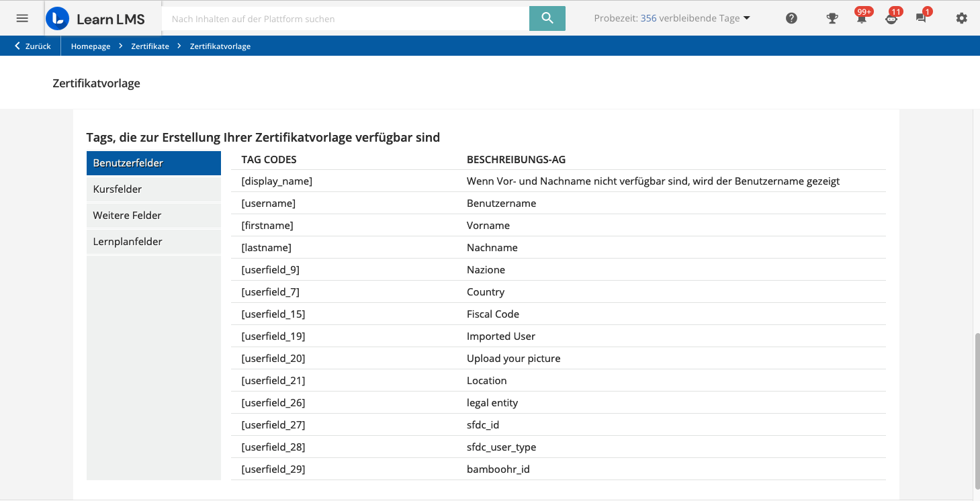Select the Benutzerfelder tab
This screenshot has height=501, width=980.
154,163
